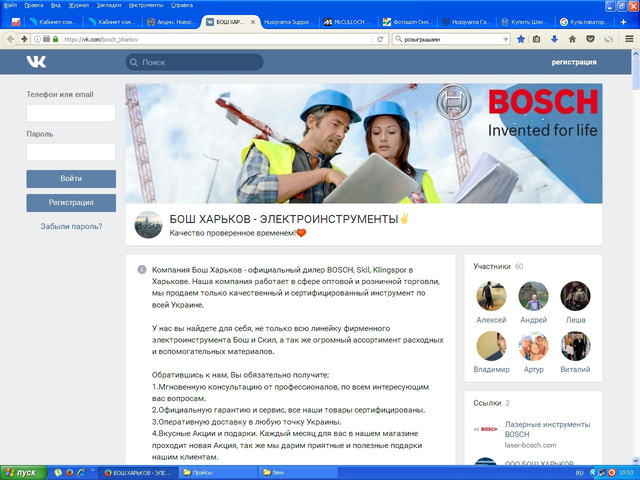
Task: Open Лазерные инструменты BOSCH link
Action: point(547,429)
